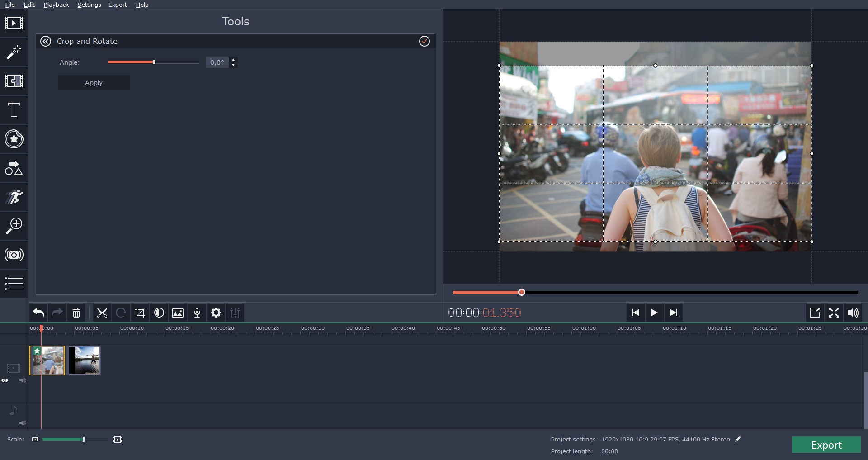Click the green Export button
Screen dimensions: 868x460
[x=826, y=445]
